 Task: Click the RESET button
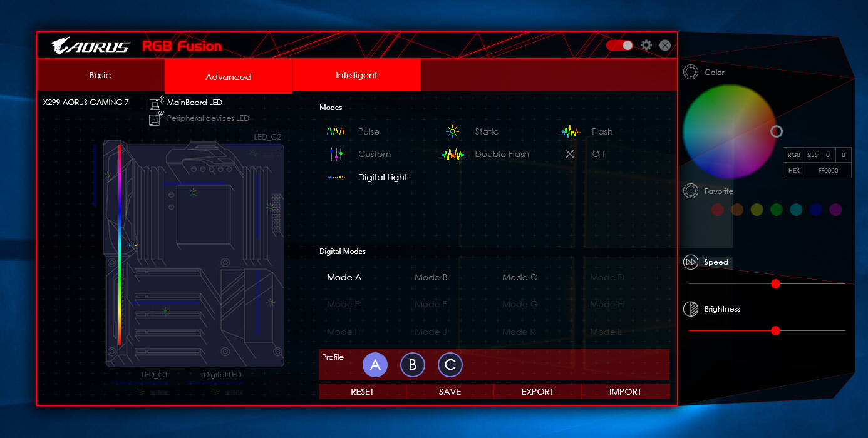point(362,392)
